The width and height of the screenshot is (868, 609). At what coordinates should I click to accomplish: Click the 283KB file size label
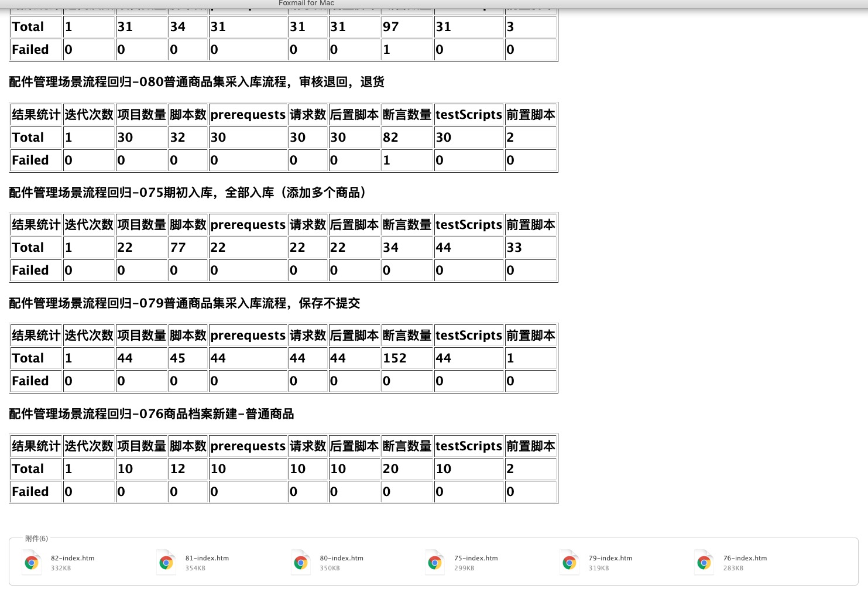coord(733,568)
